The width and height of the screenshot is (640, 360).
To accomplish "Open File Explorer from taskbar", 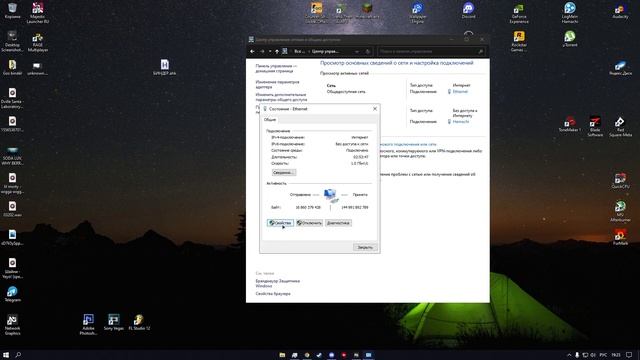I will (x=282, y=355).
